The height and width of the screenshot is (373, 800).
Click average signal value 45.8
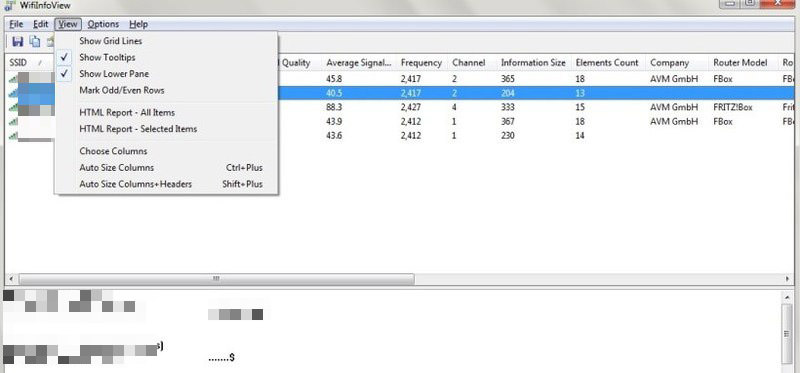334,79
